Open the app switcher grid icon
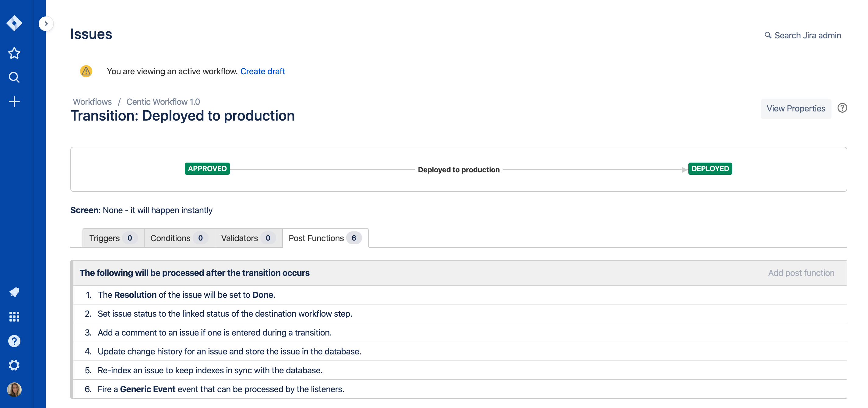The width and height of the screenshot is (868, 408). tap(14, 317)
